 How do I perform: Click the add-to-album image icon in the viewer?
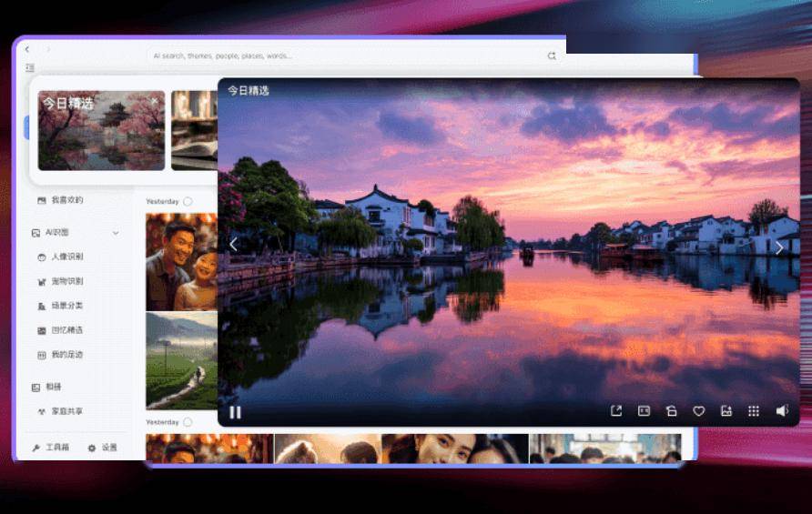coord(726,411)
